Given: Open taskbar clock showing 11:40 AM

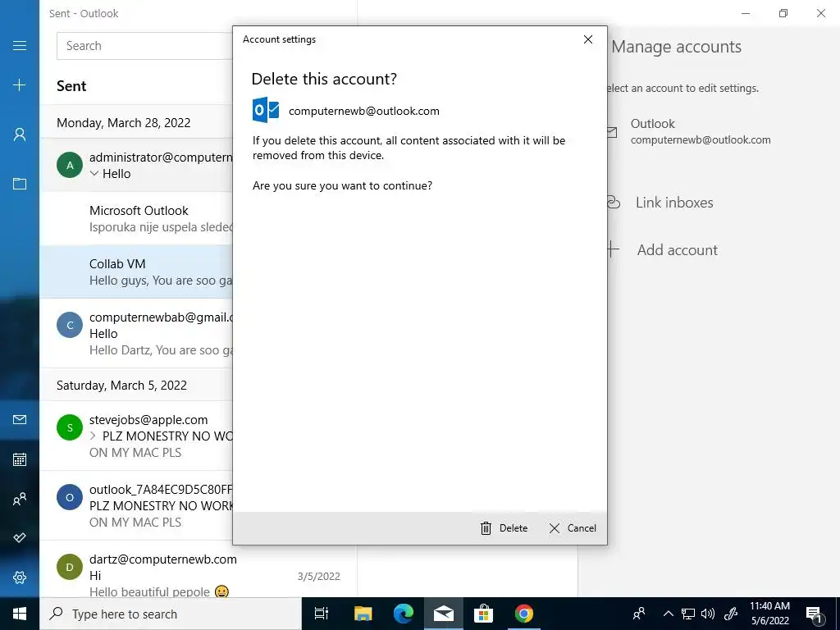Looking at the screenshot, I should 769,614.
